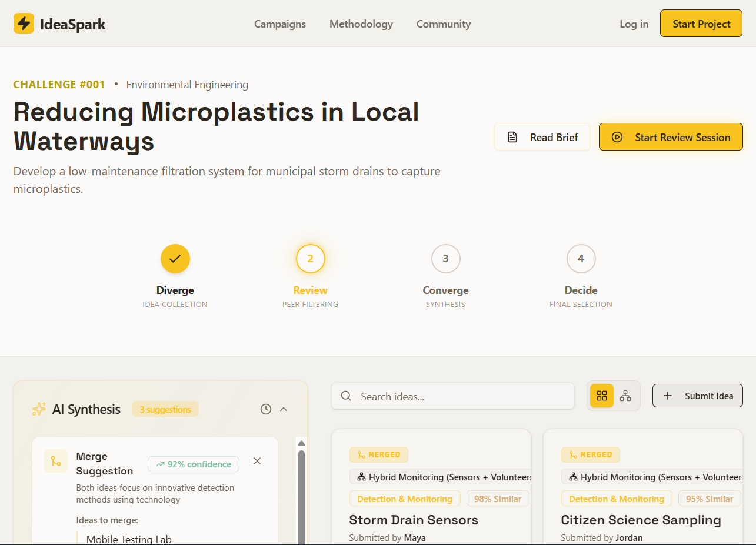Dismiss the Merge Suggestion card

pos(257,461)
